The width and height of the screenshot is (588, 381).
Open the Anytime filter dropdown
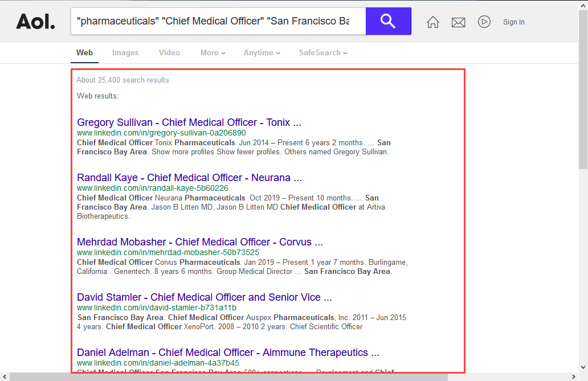(x=262, y=52)
